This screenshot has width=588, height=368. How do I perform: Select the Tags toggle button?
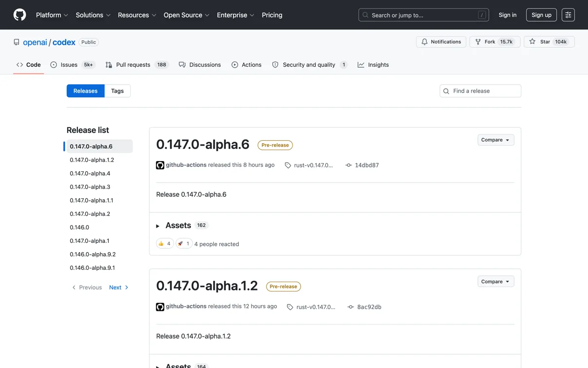pyautogui.click(x=118, y=91)
